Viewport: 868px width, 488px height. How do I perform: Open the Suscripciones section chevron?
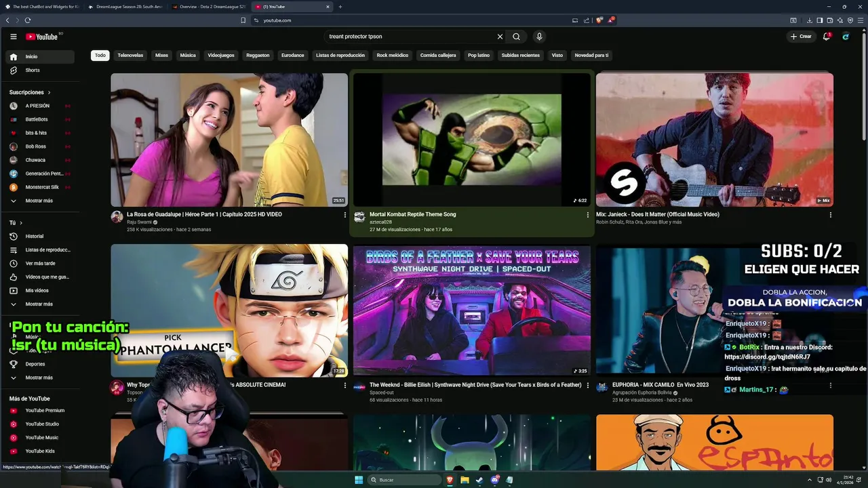tap(49, 92)
